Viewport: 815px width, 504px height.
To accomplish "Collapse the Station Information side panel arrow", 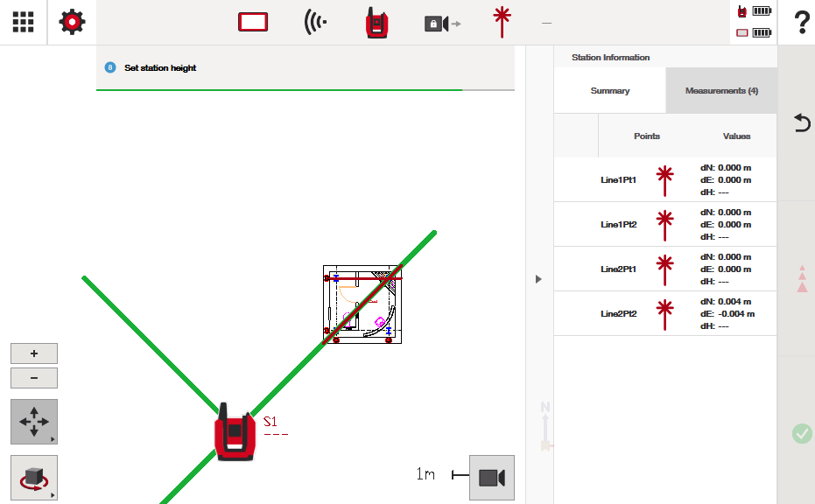I will click(538, 278).
